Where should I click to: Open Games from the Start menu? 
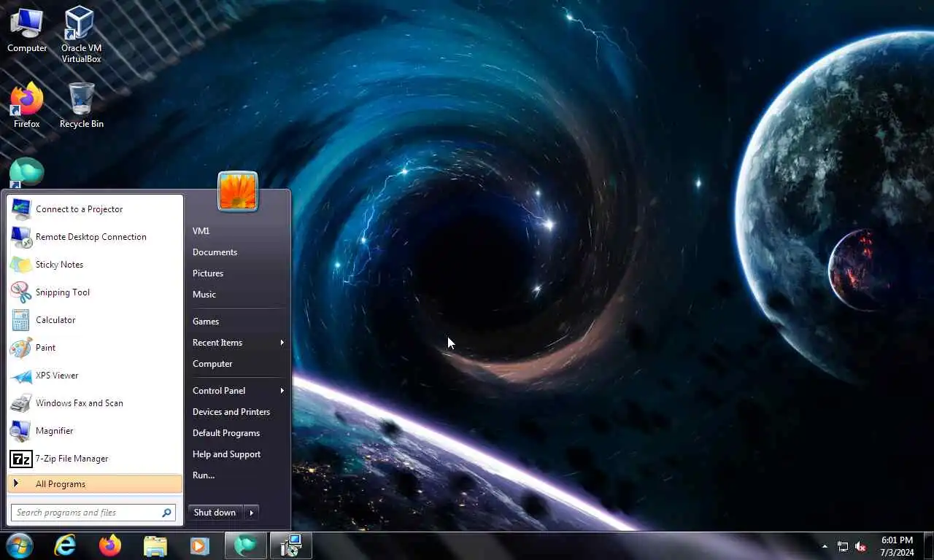click(x=206, y=322)
